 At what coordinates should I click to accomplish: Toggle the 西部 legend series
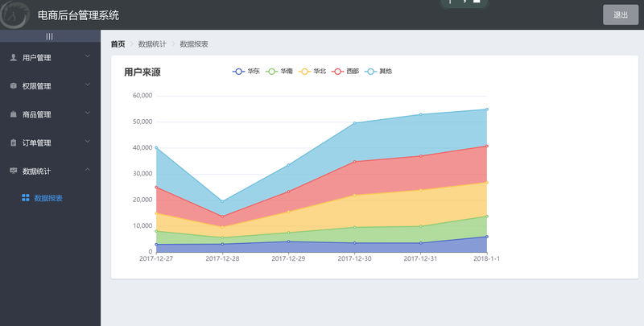[x=345, y=72]
